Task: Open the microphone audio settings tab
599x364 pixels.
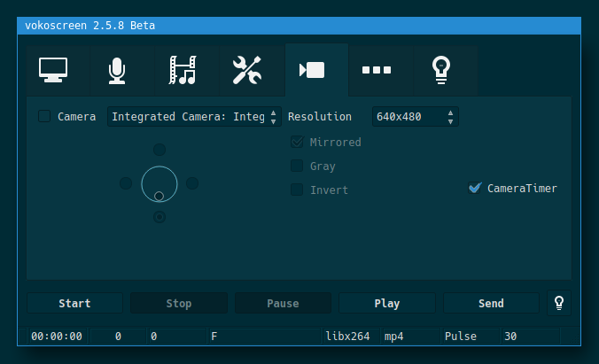Action: coord(117,70)
